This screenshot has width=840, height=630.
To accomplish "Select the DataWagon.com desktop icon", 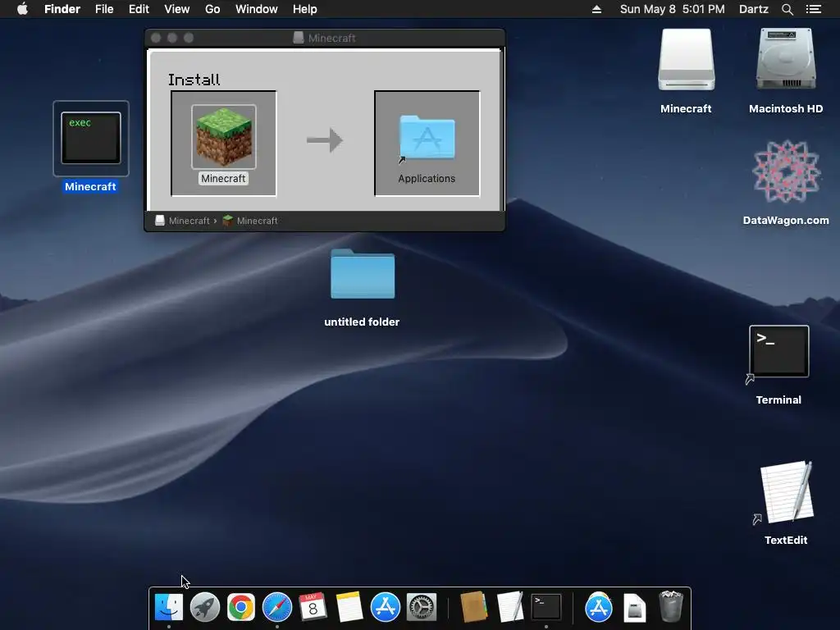I will click(x=786, y=171).
